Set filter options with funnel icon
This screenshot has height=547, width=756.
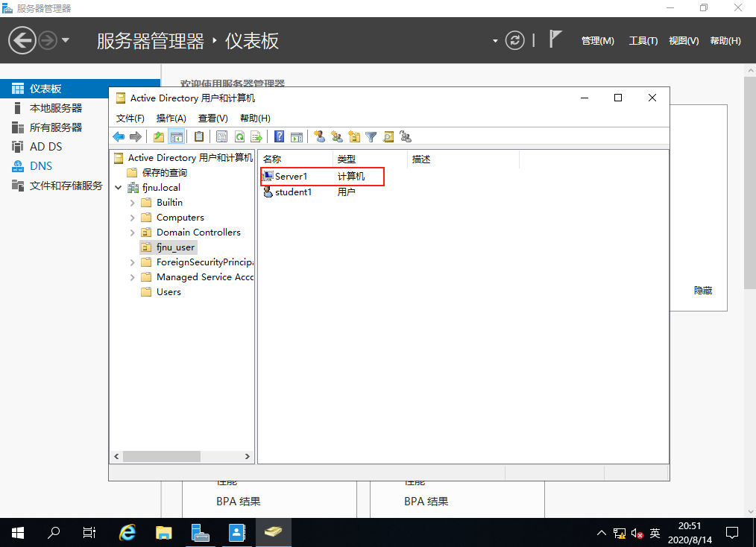click(371, 137)
